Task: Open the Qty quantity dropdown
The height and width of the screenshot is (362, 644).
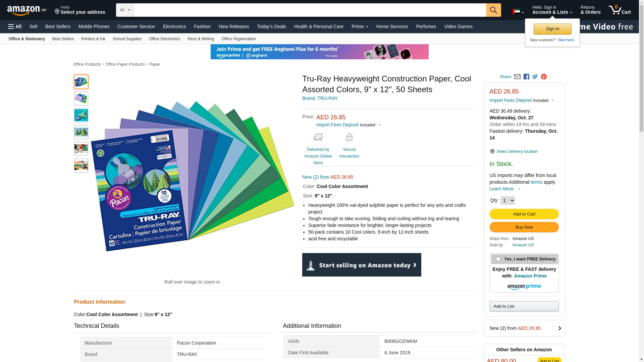Action: 507,200
